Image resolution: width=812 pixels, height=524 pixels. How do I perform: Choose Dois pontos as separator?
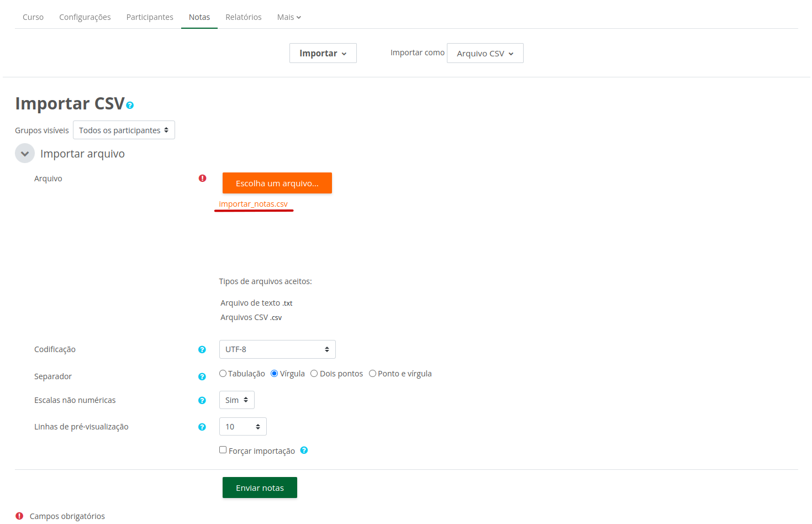314,374
